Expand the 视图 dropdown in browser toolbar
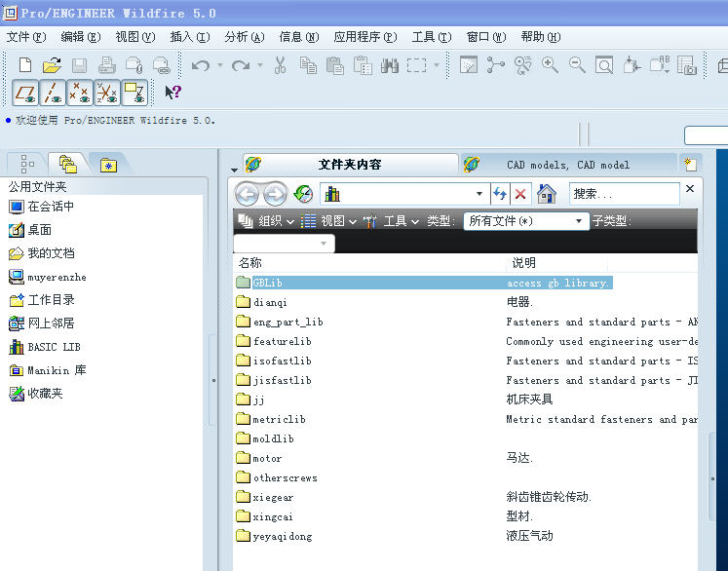Image resolution: width=728 pixels, height=571 pixels. (x=328, y=221)
